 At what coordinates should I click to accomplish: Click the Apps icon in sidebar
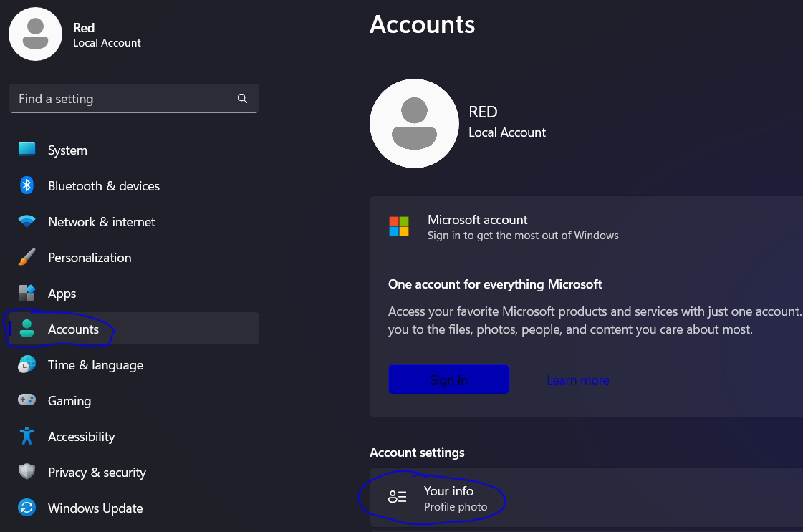(27, 293)
